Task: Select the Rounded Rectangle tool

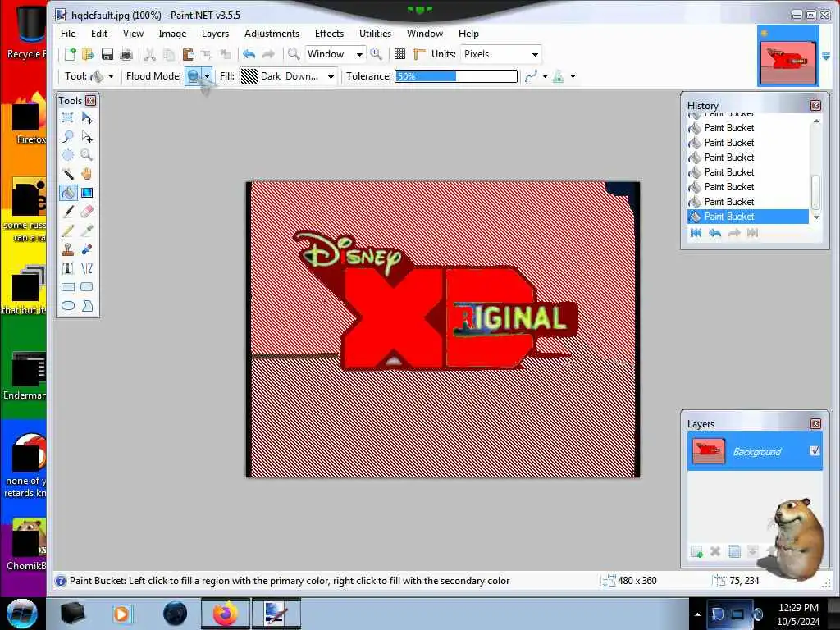Action: tap(87, 287)
